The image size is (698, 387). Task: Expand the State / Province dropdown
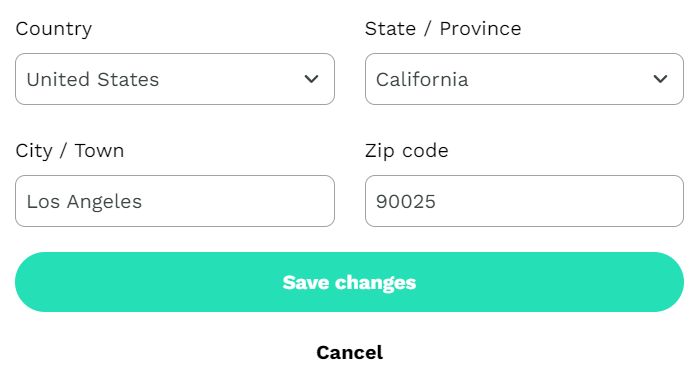(x=524, y=79)
